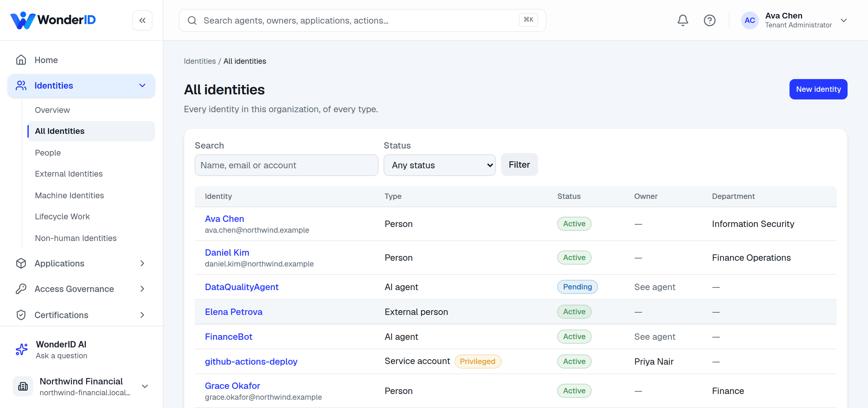Expand the Access Governance chevron
The height and width of the screenshot is (408, 868).
point(142,289)
